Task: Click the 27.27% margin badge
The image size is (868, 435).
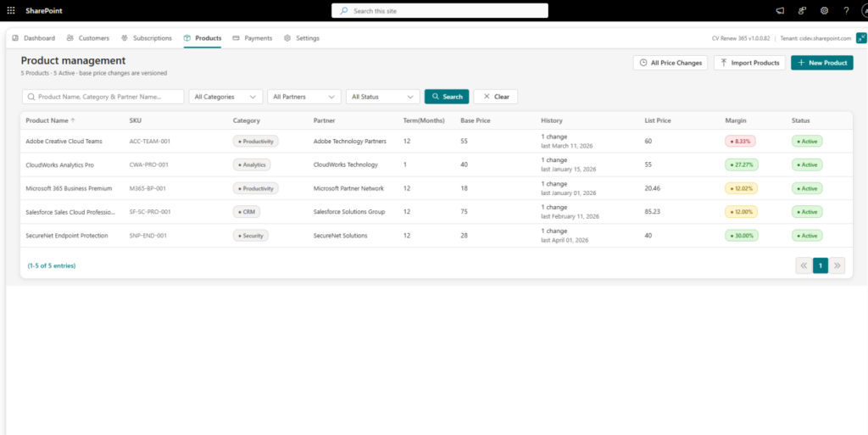Action: point(742,165)
